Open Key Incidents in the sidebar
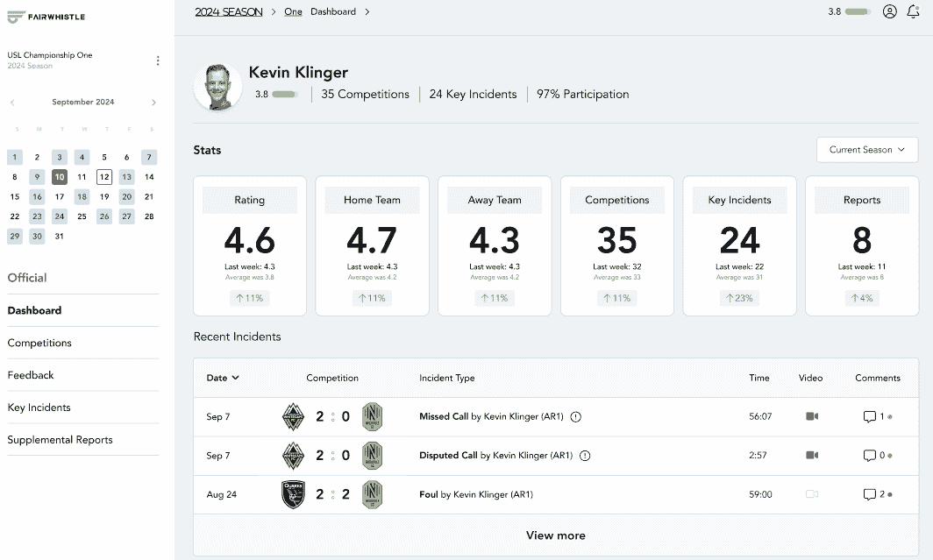933x560 pixels. (39, 408)
